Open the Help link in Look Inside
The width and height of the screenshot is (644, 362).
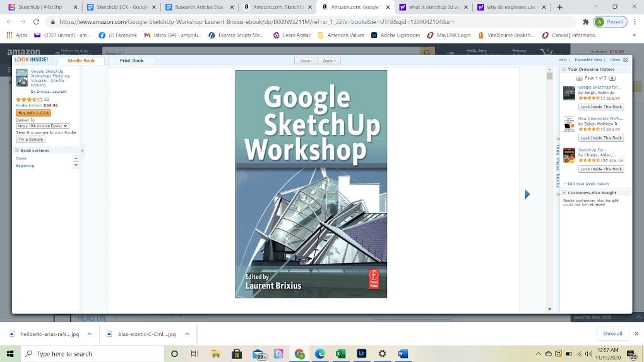click(563, 60)
